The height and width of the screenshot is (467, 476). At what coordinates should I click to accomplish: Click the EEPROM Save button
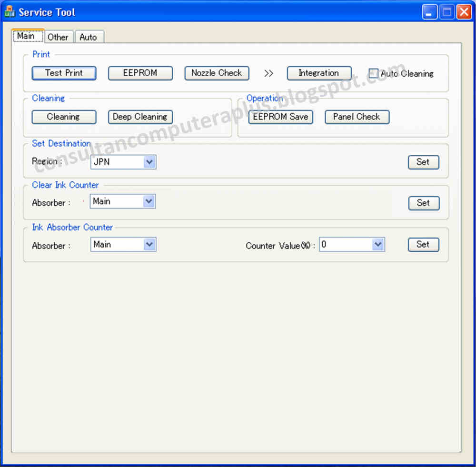point(280,117)
